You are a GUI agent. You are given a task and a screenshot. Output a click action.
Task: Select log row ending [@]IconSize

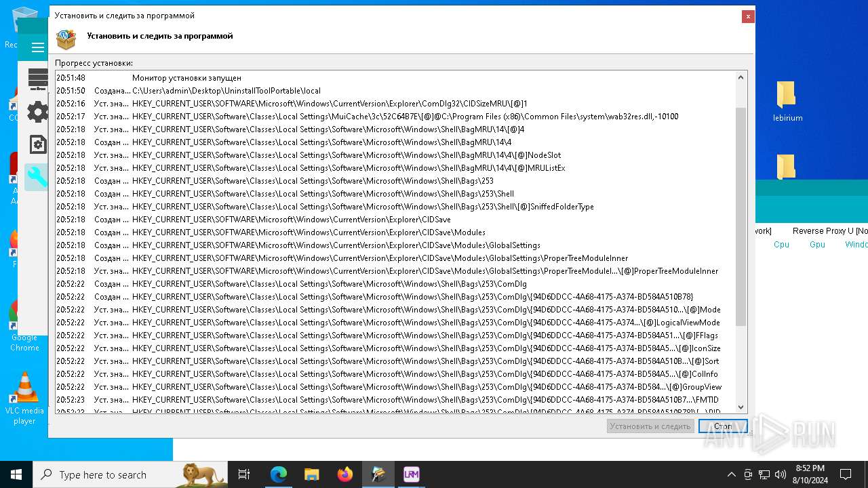click(x=395, y=348)
